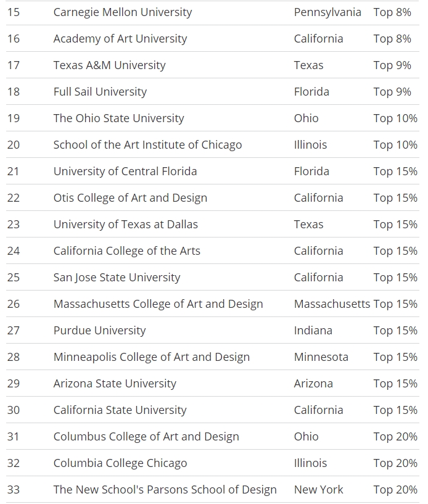
Task: Select San Jose State University name
Action: point(117,278)
